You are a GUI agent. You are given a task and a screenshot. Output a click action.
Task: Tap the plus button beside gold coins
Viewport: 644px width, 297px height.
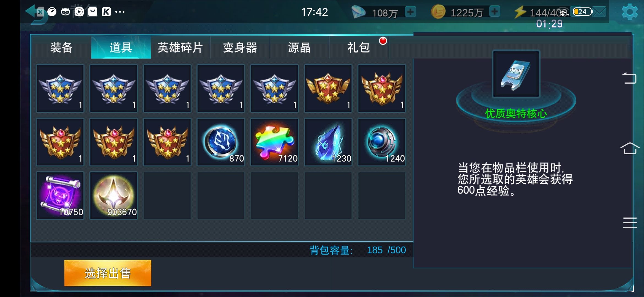tap(495, 12)
